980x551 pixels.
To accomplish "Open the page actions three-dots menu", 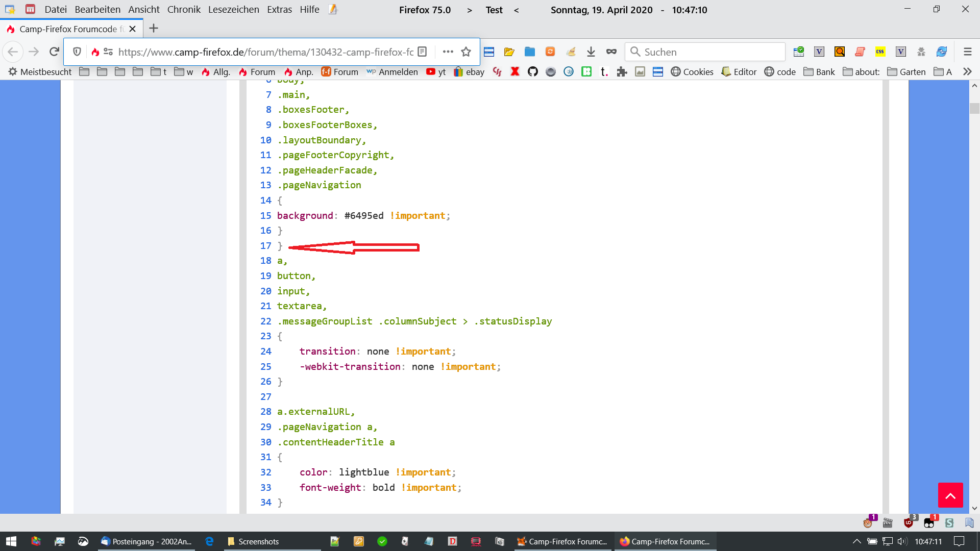I will (x=448, y=52).
